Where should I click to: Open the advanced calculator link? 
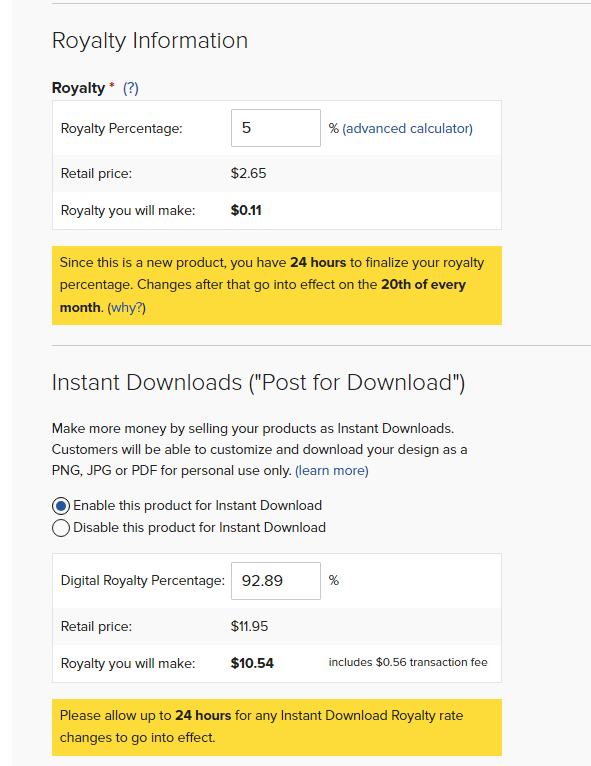(407, 128)
